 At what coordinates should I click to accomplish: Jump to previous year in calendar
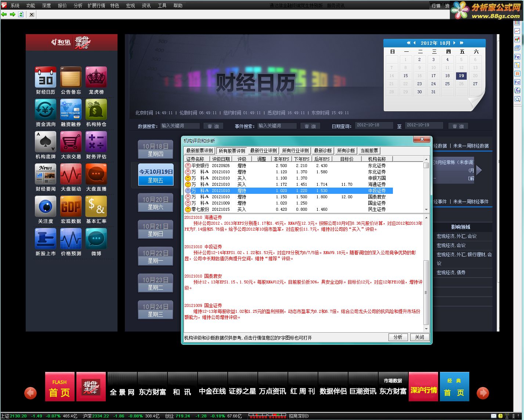[x=408, y=43]
